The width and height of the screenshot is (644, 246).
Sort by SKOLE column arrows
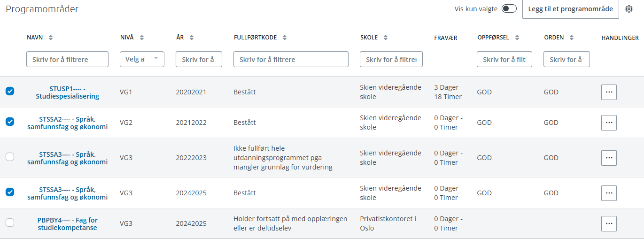click(x=386, y=38)
